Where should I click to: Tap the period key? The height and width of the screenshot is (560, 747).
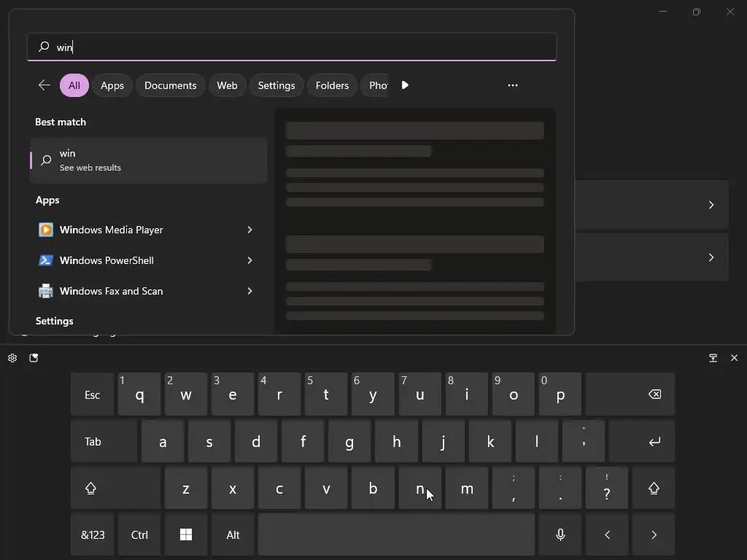pyautogui.click(x=560, y=488)
